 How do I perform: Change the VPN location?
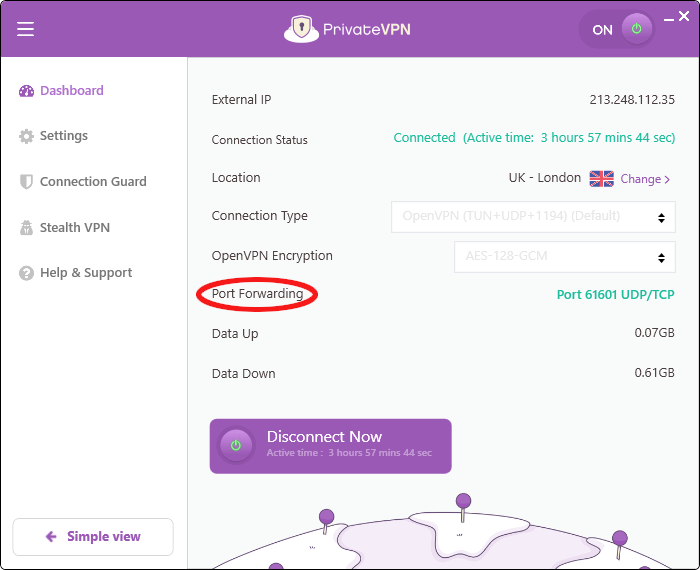pos(645,179)
